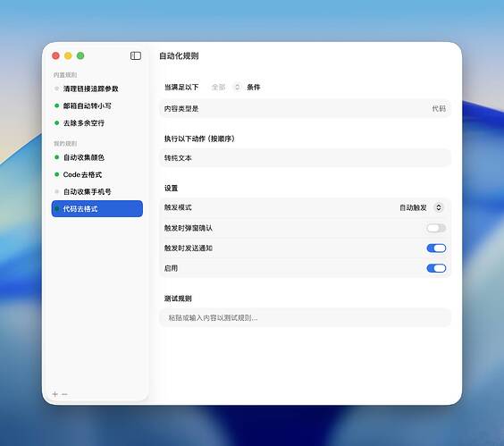This screenshot has height=446, width=504.
Task: Click the 内容类型是 condition row
Action: tap(305, 109)
